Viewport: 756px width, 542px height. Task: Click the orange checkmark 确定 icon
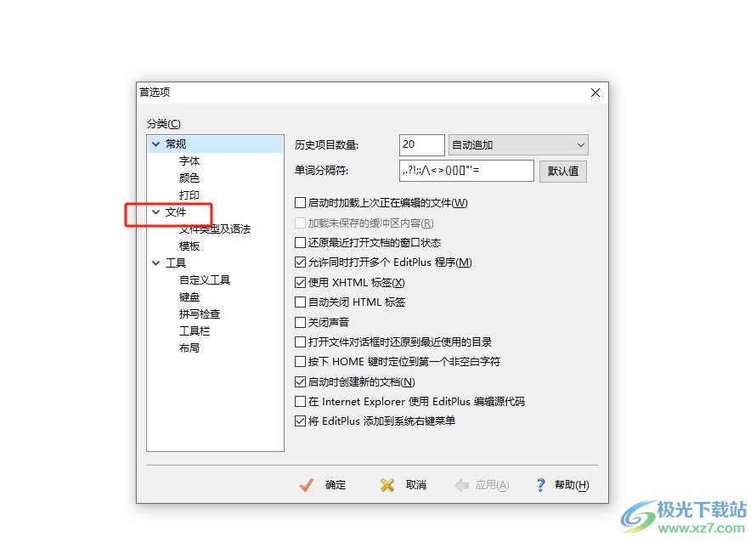(307, 484)
